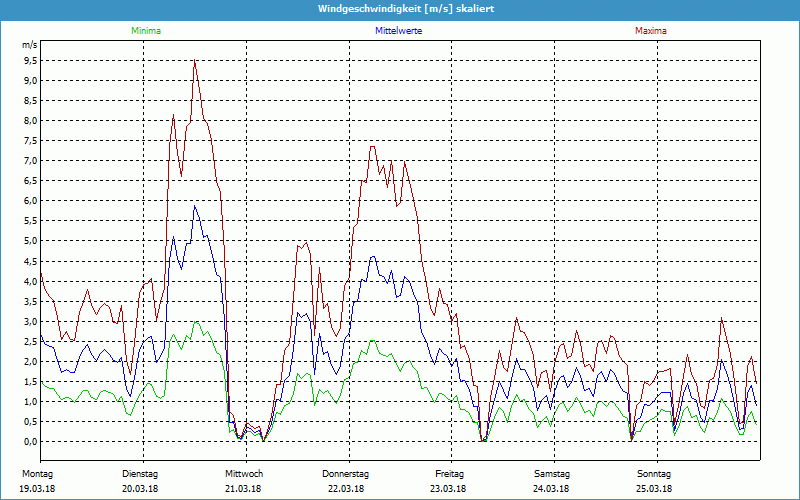Click the date 23.03.18
Viewport: 800px width, 500px height.
(x=448, y=489)
